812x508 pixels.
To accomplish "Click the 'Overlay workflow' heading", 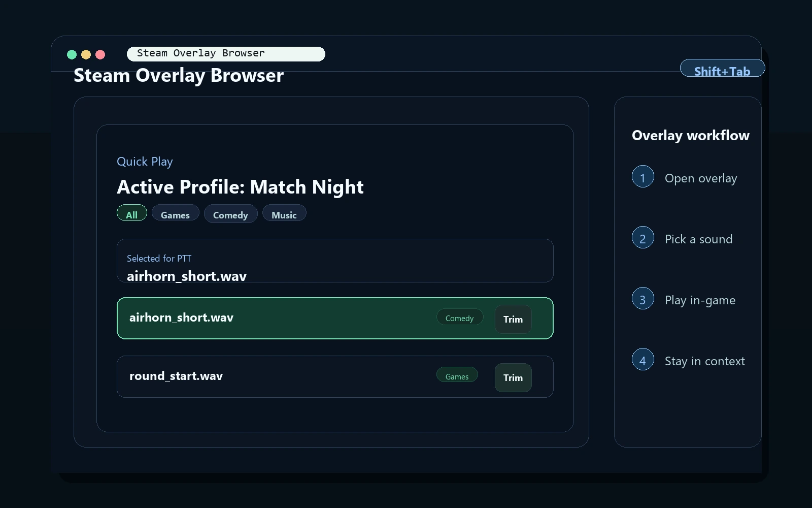I will [691, 135].
